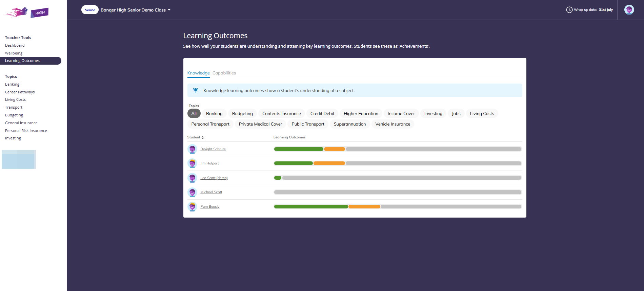The image size is (644, 291).
Task: Open Dwight Schrute's student link
Action: coord(213,149)
